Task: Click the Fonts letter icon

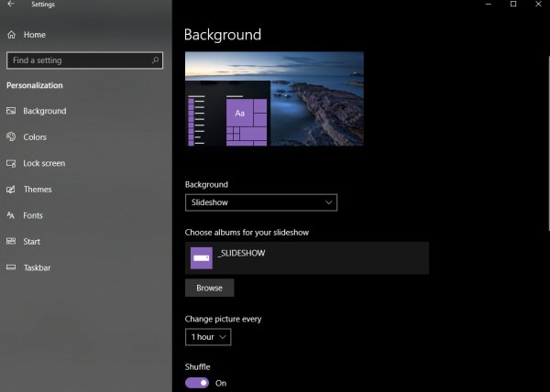Action: pyautogui.click(x=11, y=215)
